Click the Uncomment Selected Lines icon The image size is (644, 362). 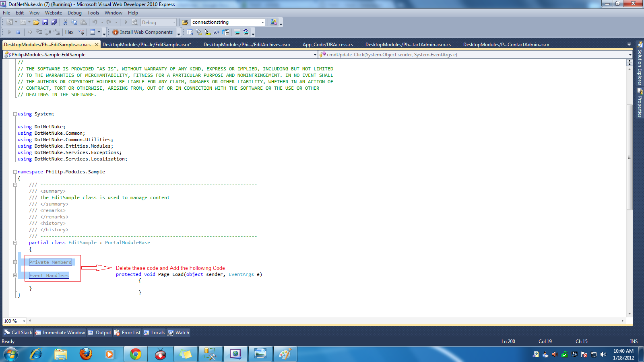[x=246, y=32]
